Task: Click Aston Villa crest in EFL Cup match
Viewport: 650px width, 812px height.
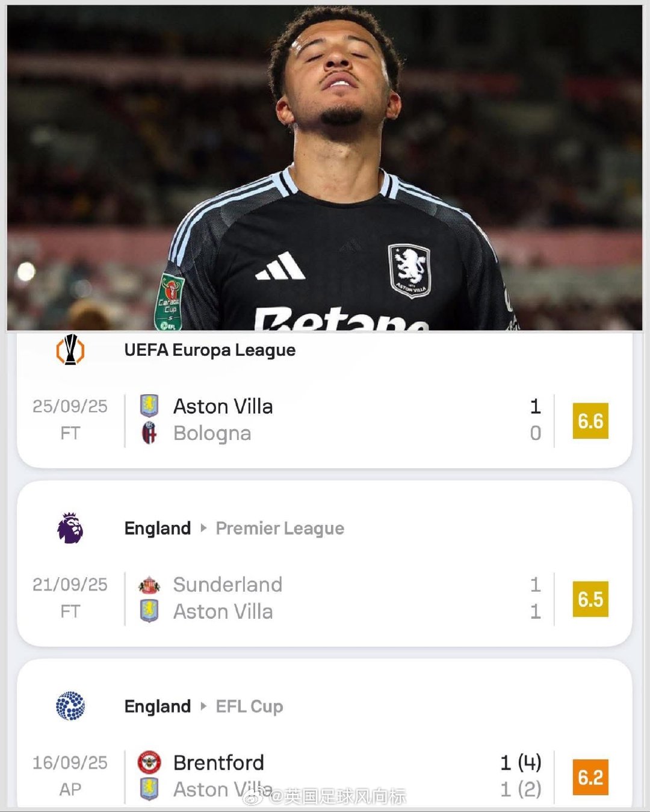Action: [149, 789]
